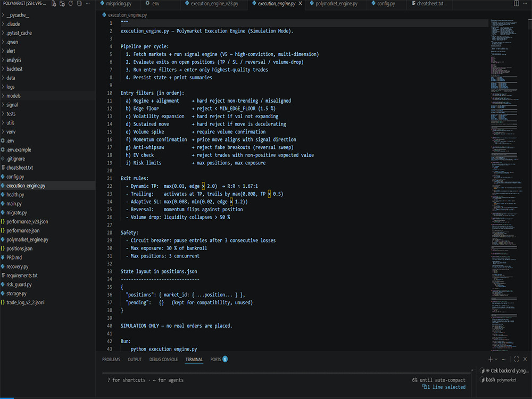The image size is (532, 399).
Task: Open migrate.py in the explorer
Action: [48, 213]
